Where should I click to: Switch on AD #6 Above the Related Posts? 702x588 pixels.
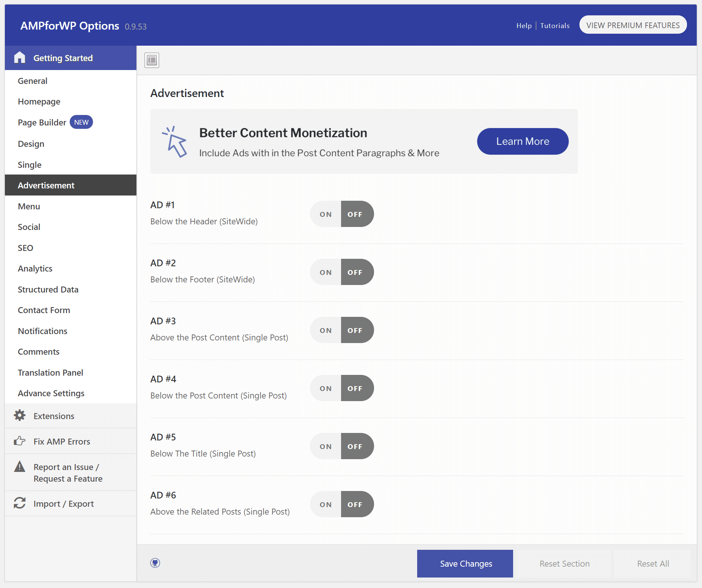pyautogui.click(x=325, y=504)
